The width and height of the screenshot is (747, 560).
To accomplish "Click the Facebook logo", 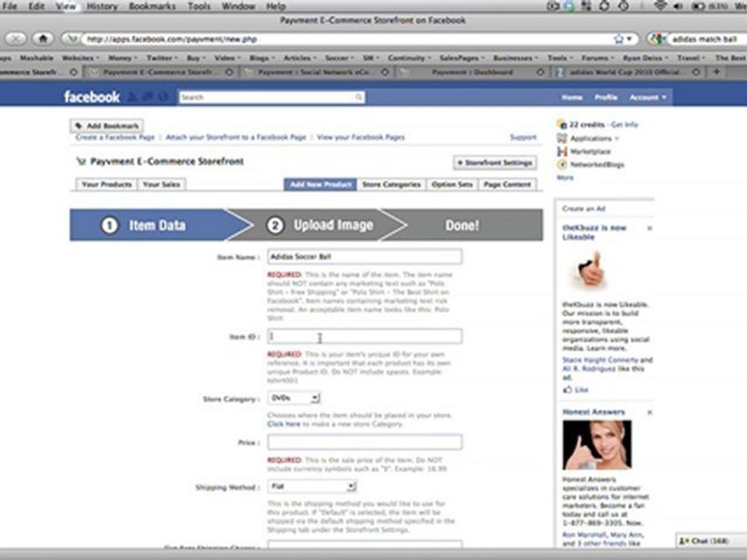I will (x=92, y=97).
